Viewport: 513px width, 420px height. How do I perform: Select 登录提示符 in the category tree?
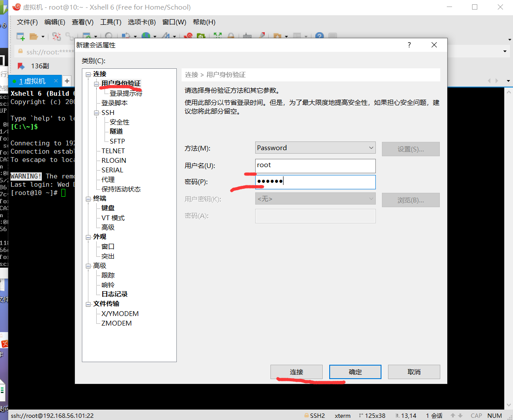coord(125,93)
